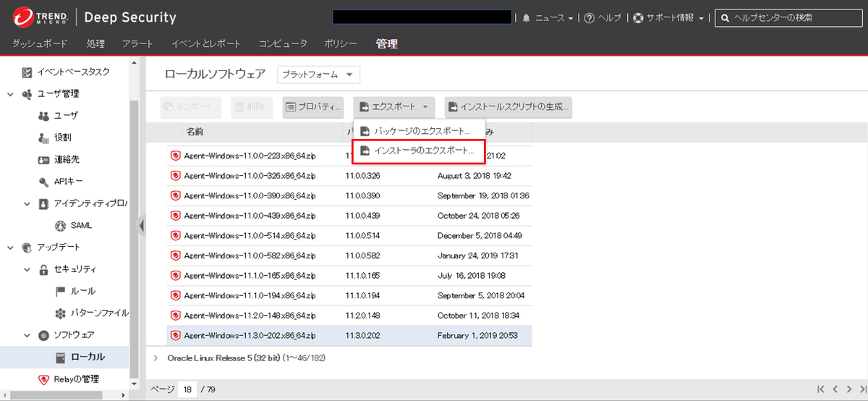This screenshot has height=401, width=868.
Task: Click the news bell icon
Action: click(x=527, y=18)
